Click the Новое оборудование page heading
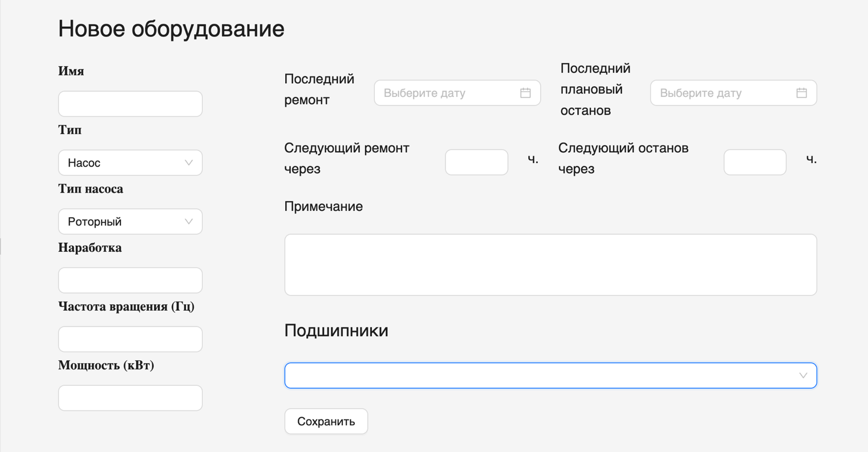Screen dimensions: 868x452 coord(170,28)
